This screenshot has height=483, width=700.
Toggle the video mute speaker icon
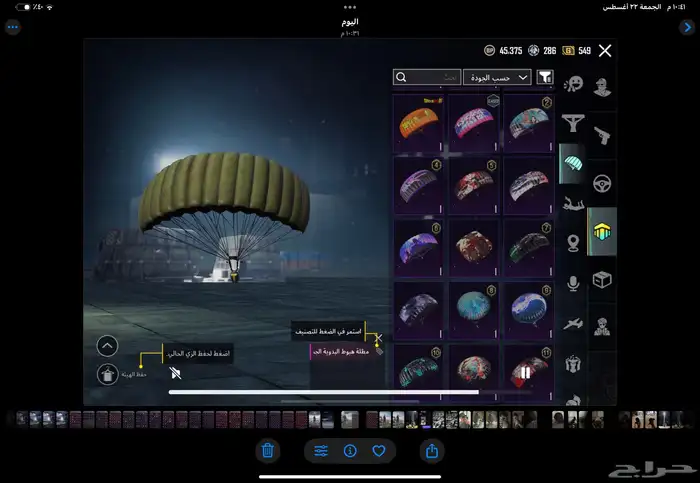pyautogui.click(x=175, y=373)
